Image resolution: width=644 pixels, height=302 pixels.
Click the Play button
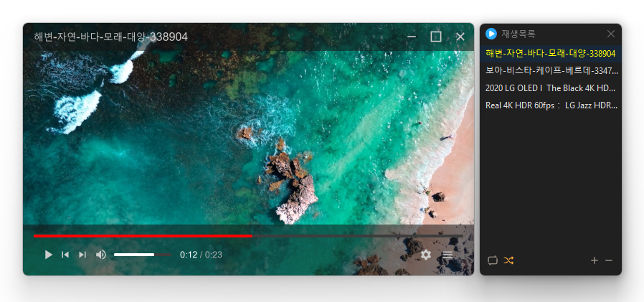(48, 255)
